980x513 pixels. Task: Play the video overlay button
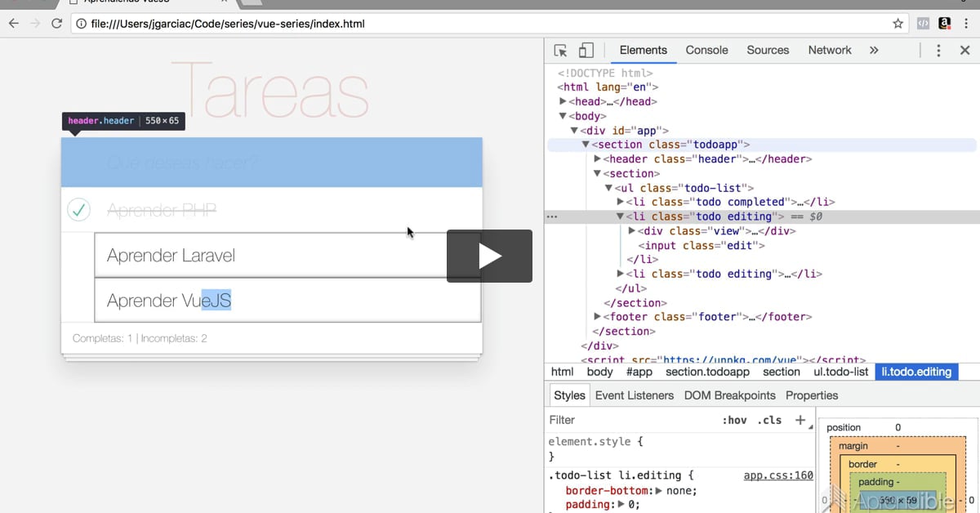(x=489, y=256)
